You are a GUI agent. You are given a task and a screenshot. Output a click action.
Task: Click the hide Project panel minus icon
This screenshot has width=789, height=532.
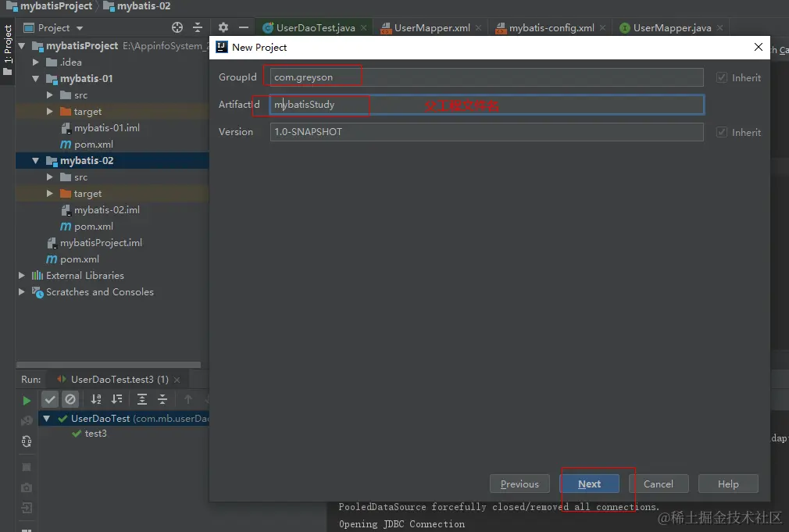(x=244, y=27)
